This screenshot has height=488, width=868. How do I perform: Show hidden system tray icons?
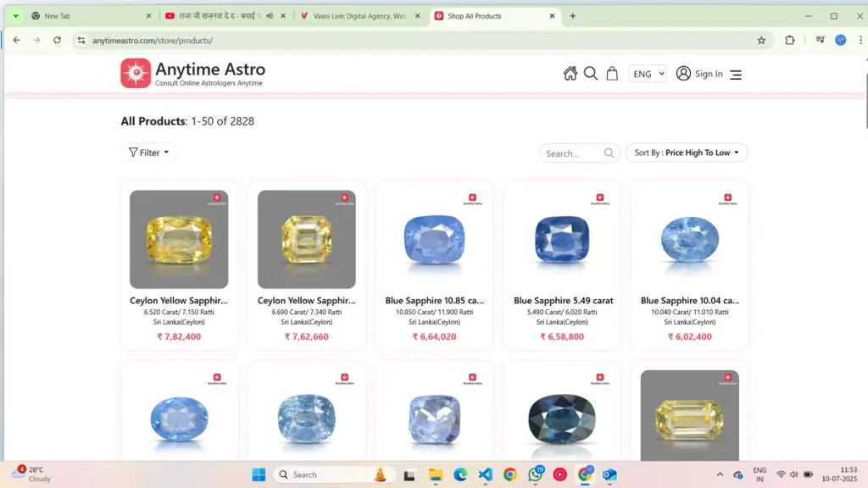[x=720, y=474]
